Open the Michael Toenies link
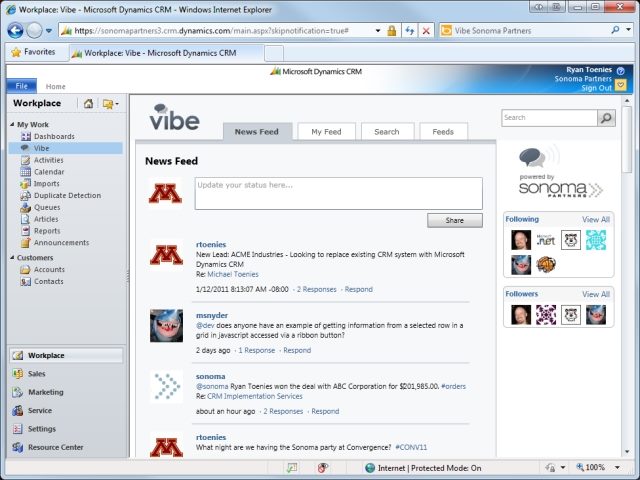This screenshot has height=480, width=640. pyautogui.click(x=233, y=274)
